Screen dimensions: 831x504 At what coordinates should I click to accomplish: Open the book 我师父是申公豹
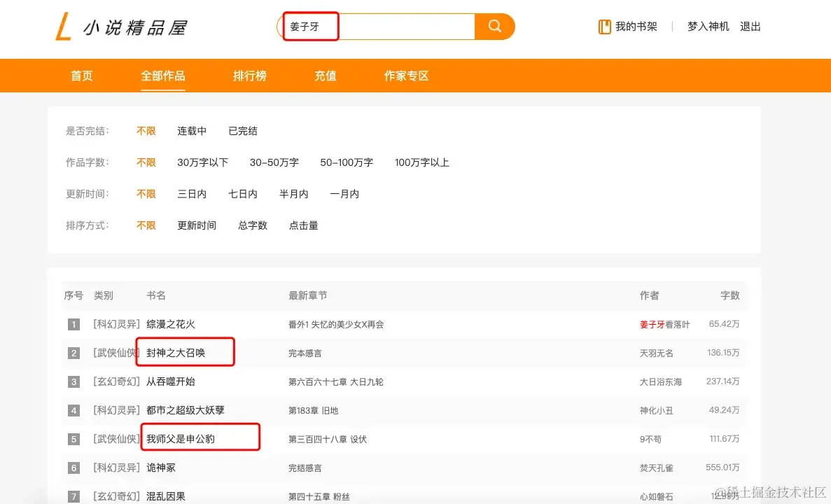click(181, 439)
